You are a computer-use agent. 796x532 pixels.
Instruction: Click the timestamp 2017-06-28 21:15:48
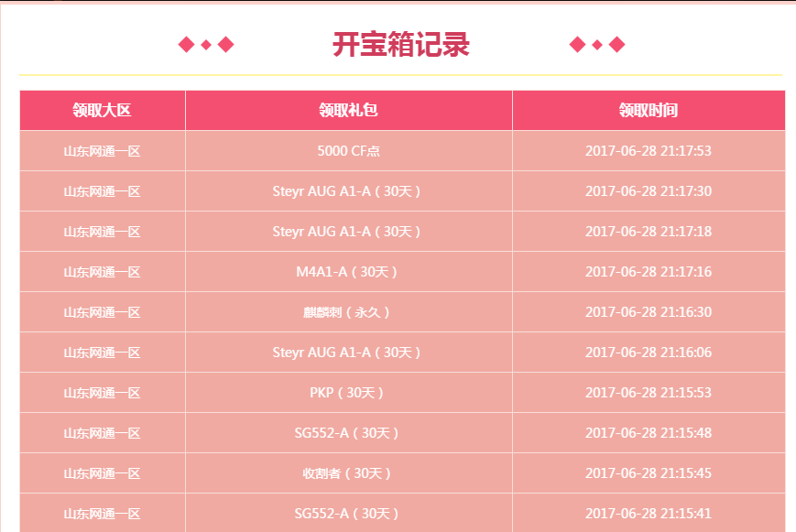click(x=649, y=433)
